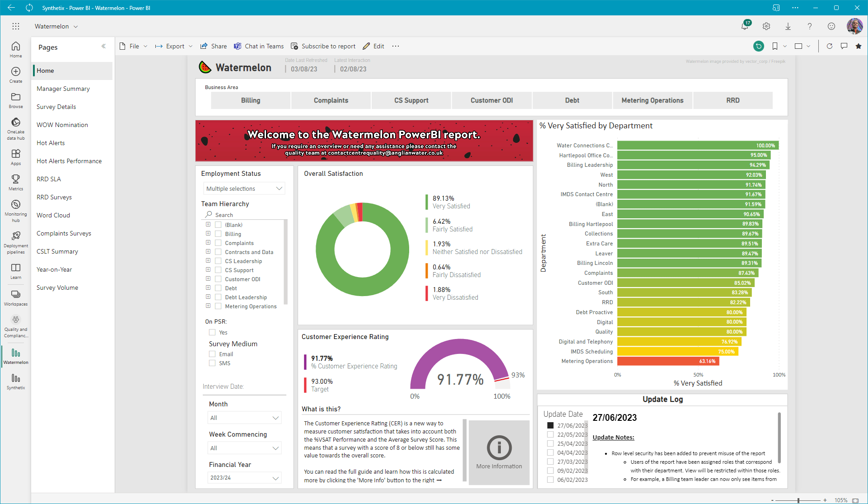
Task: Click the notifications bell icon
Action: point(745,26)
